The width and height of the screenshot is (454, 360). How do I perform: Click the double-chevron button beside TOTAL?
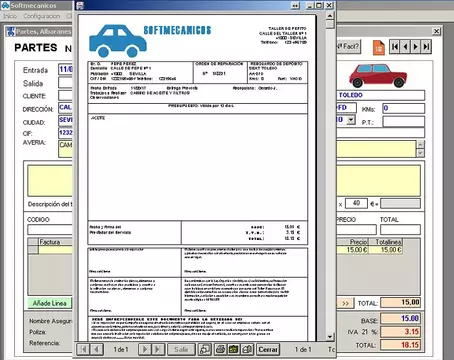coord(345,303)
